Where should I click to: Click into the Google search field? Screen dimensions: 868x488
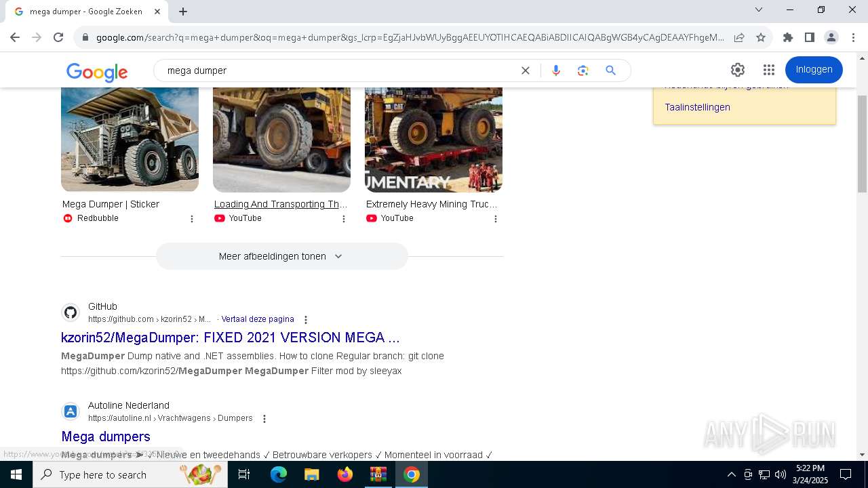[x=339, y=70]
